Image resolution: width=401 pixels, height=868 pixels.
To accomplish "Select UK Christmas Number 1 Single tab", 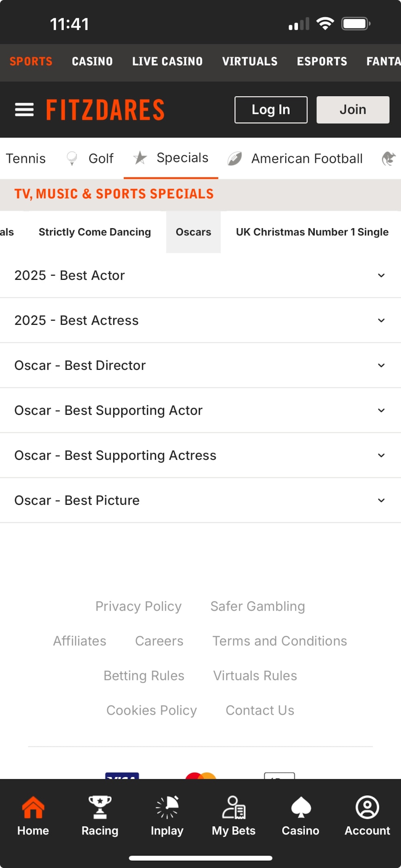I will (x=312, y=232).
